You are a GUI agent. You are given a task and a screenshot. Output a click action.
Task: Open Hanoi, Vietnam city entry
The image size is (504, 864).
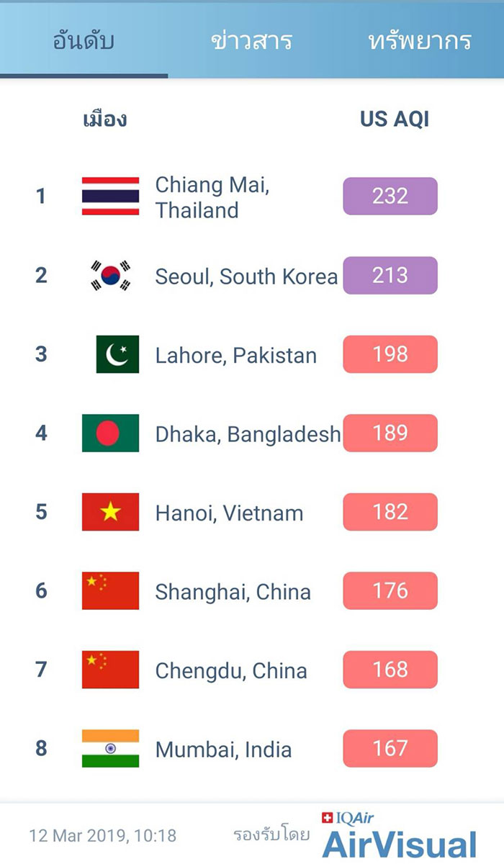229,513
